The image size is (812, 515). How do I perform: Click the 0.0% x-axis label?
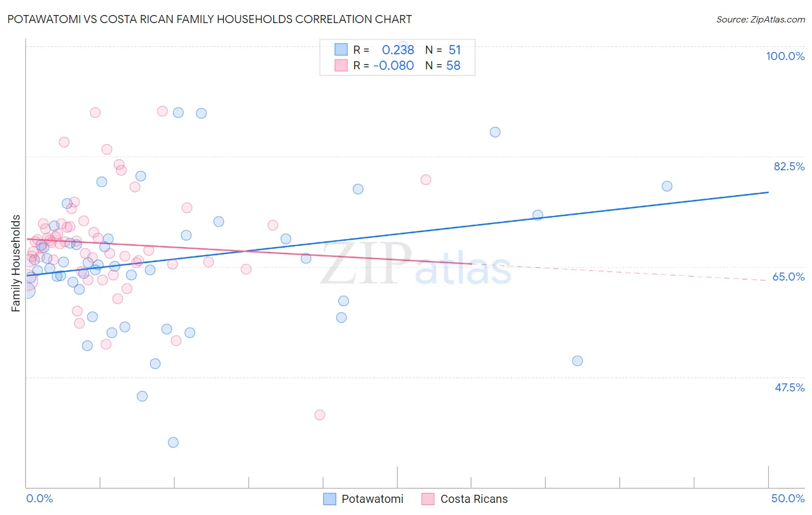point(40,498)
